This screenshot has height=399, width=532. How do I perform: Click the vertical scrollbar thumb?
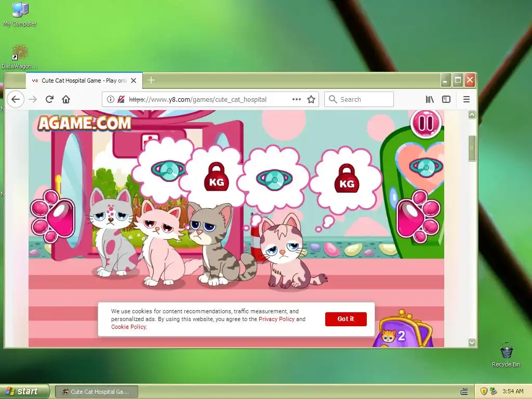tap(472, 148)
